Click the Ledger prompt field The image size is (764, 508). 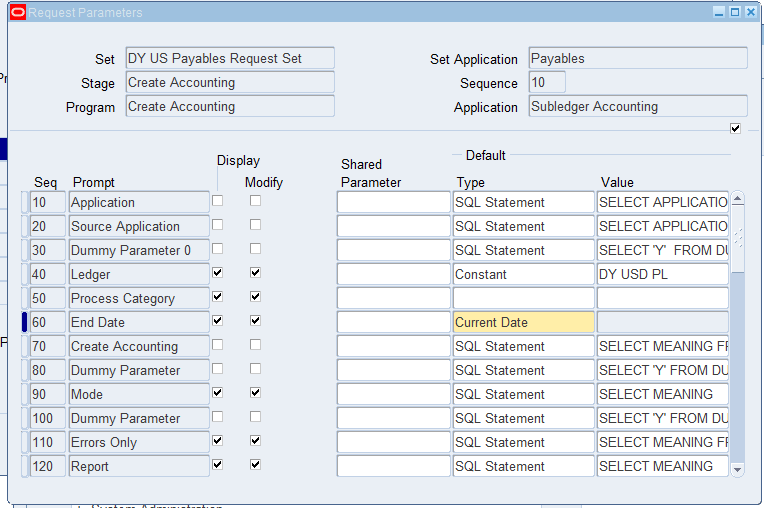(139, 274)
